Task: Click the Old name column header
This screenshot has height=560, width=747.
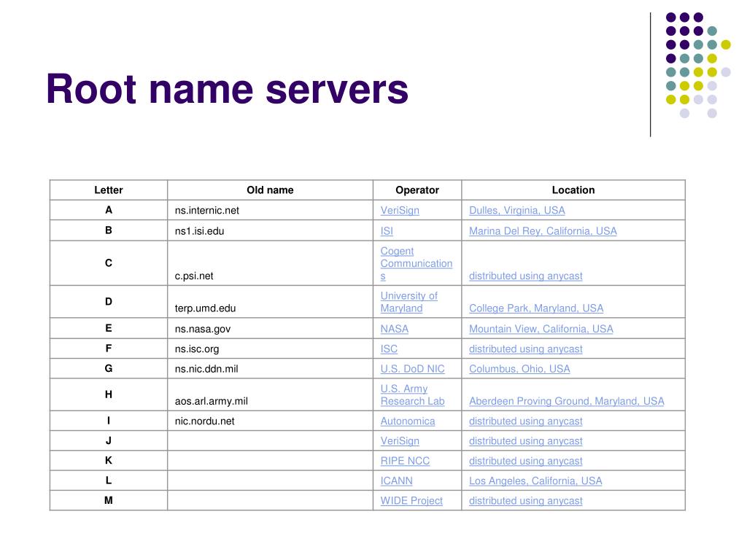Action: [270, 190]
